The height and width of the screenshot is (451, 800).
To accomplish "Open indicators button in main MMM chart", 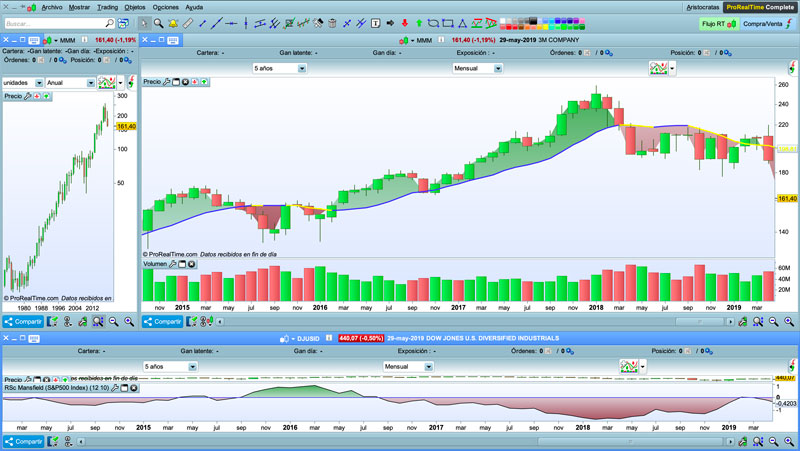I will click(x=658, y=68).
